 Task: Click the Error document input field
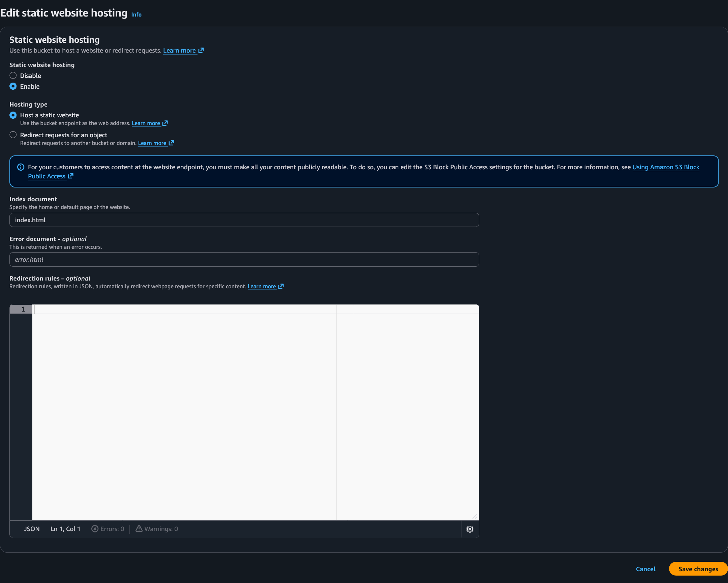click(x=244, y=259)
